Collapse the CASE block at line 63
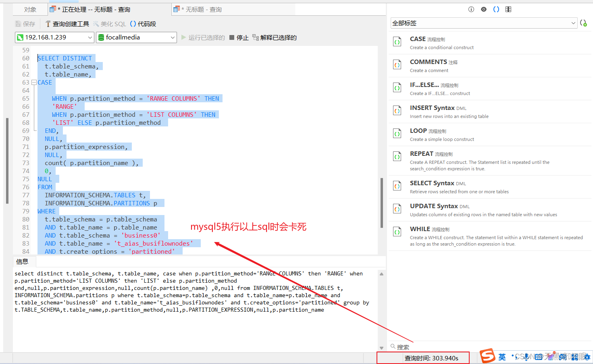Image resolution: width=593 pixels, height=364 pixels. 34,83
